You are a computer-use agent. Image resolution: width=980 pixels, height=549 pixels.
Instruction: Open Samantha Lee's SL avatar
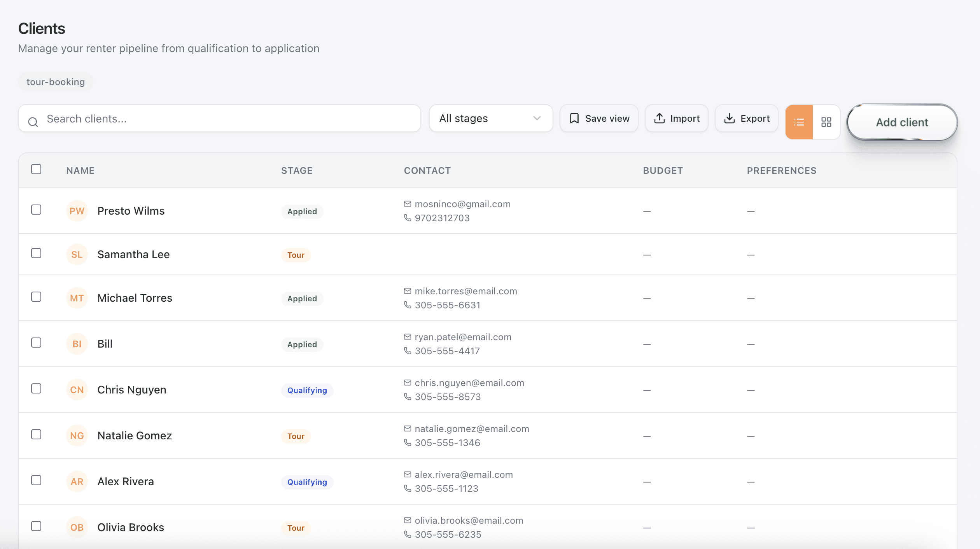click(77, 254)
